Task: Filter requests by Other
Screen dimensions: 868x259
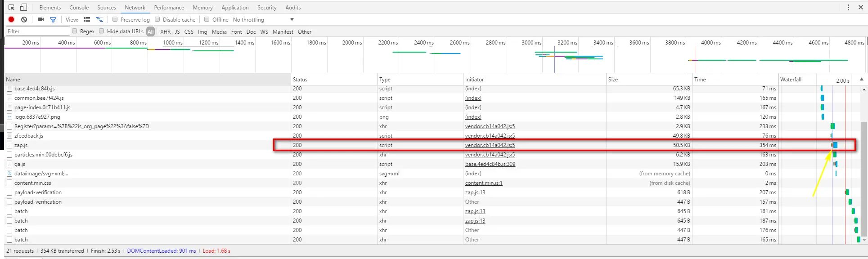Action: click(x=305, y=32)
